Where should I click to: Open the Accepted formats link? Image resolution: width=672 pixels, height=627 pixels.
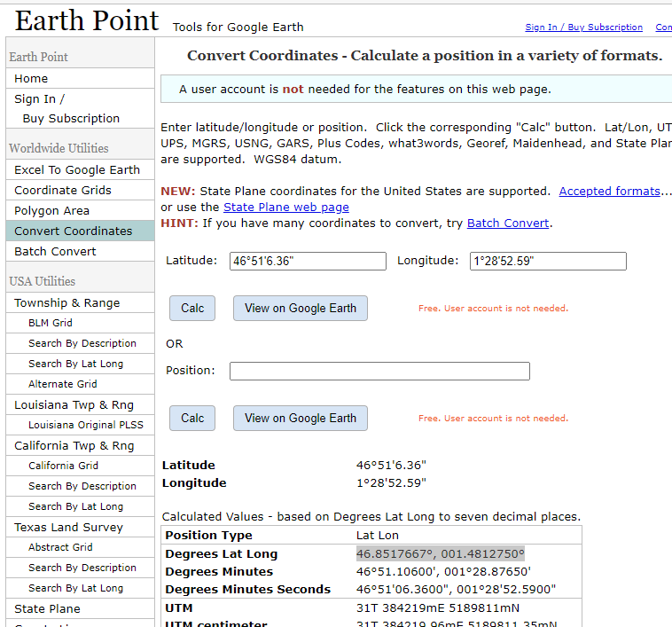[x=609, y=192]
